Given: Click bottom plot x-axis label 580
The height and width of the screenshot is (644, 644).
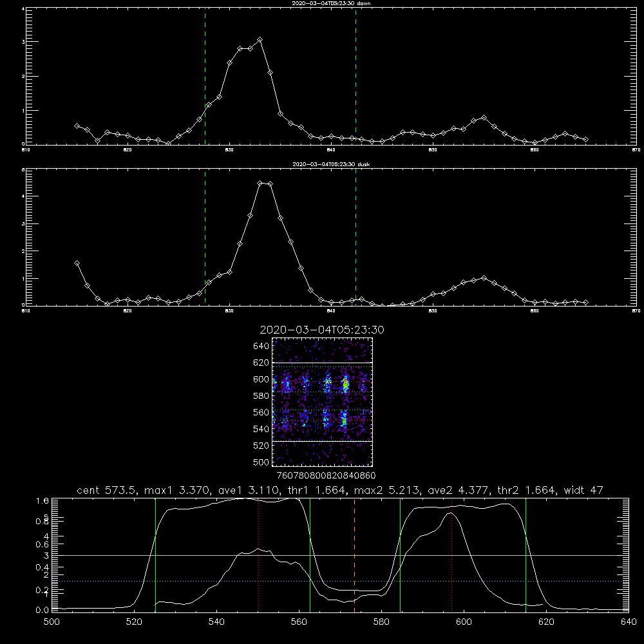Looking at the screenshot, I should click(381, 622).
